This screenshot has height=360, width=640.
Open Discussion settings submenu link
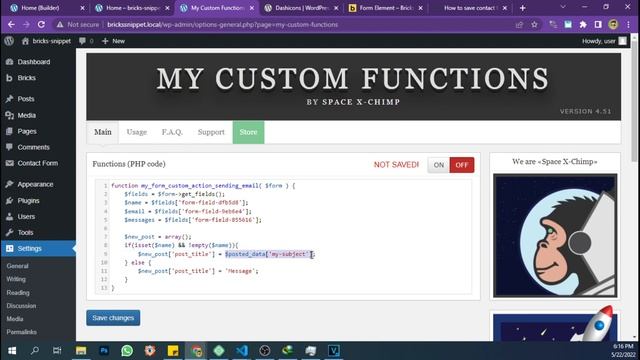(x=21, y=306)
